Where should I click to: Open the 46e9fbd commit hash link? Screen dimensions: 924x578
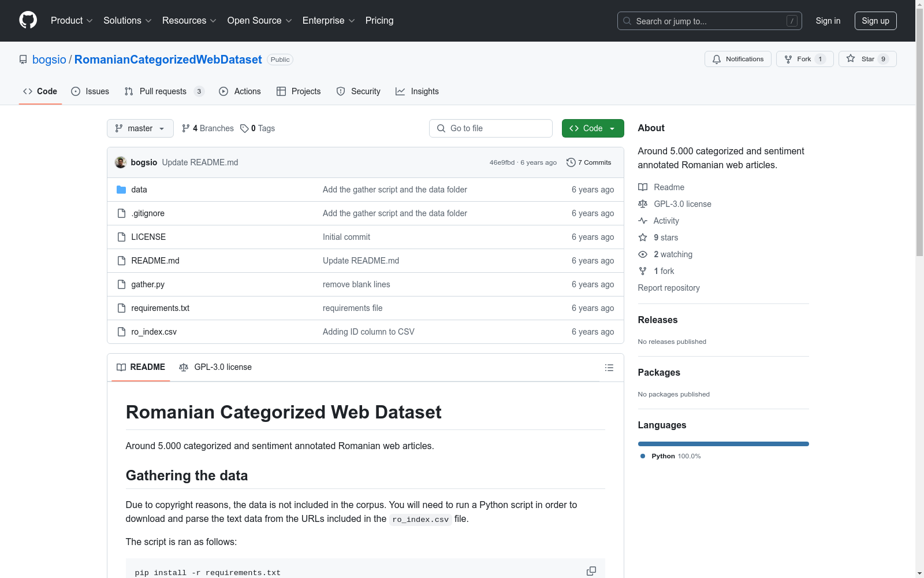[x=502, y=162]
